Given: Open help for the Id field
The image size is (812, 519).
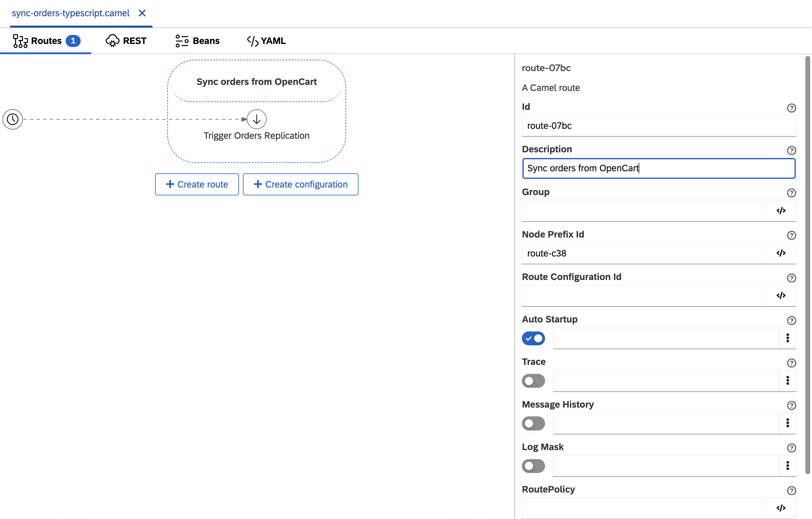Looking at the screenshot, I should [791, 108].
